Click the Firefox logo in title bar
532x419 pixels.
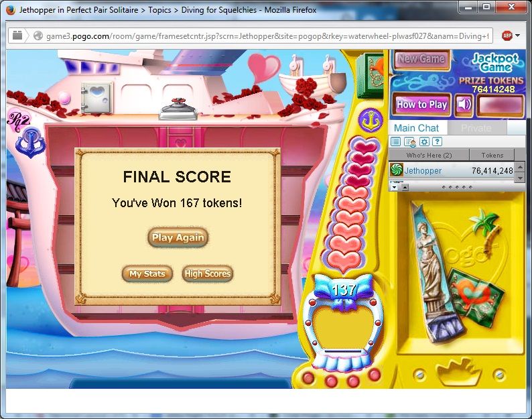point(11,10)
